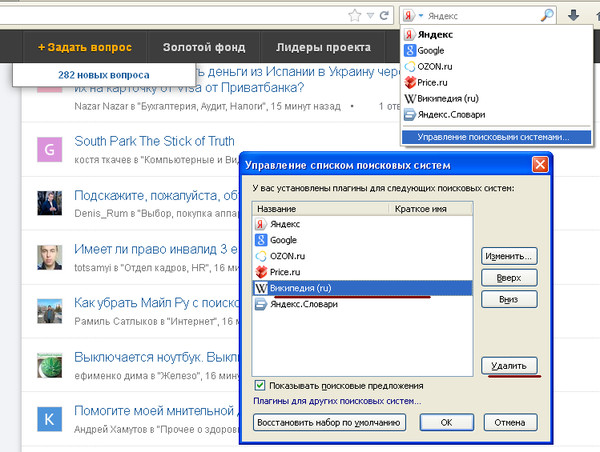Viewport: 600px width, 452px height.
Task: Open Управление поисковыми системами menu entry
Action: (497, 137)
